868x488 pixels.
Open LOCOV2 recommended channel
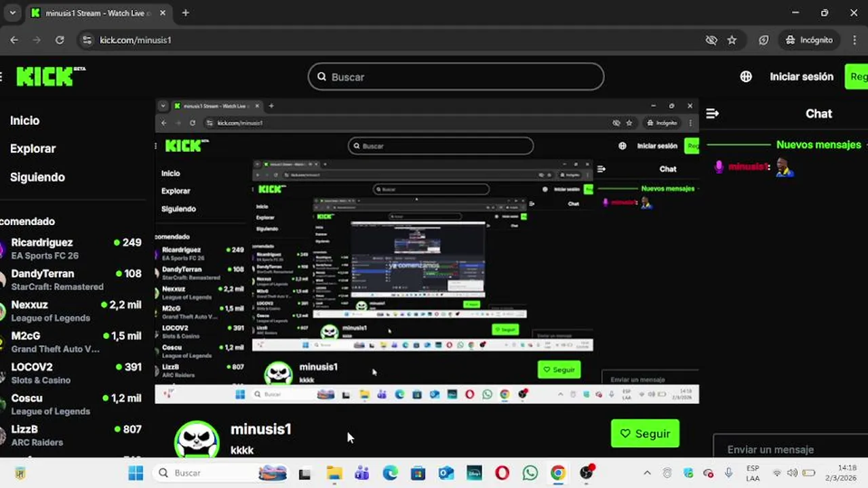click(71, 373)
